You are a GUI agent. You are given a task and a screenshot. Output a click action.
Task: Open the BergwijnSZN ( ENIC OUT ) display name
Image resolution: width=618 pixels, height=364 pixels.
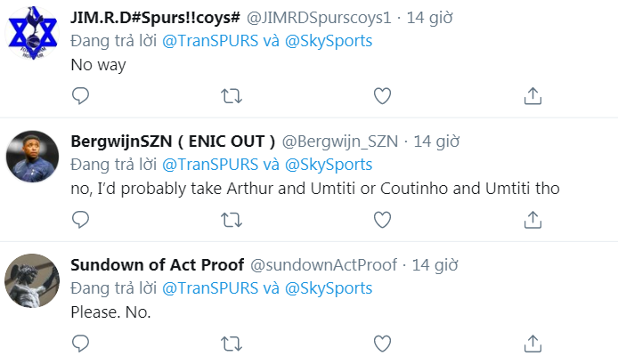173,142
